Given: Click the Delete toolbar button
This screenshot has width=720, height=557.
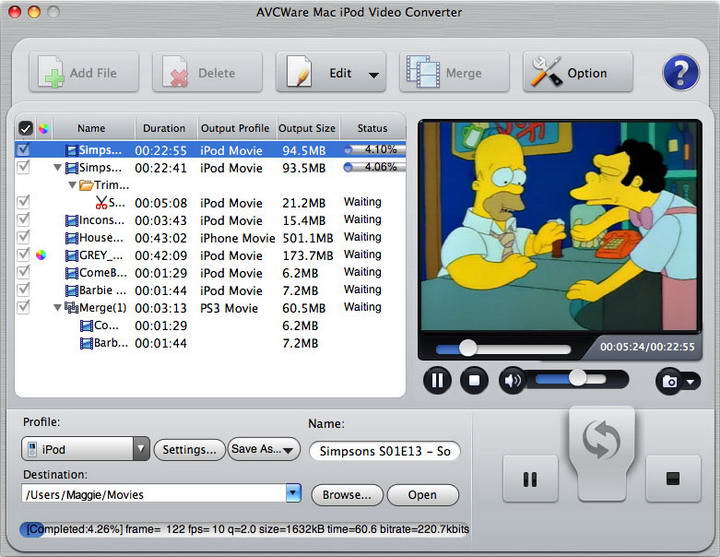Looking at the screenshot, I should [x=207, y=72].
